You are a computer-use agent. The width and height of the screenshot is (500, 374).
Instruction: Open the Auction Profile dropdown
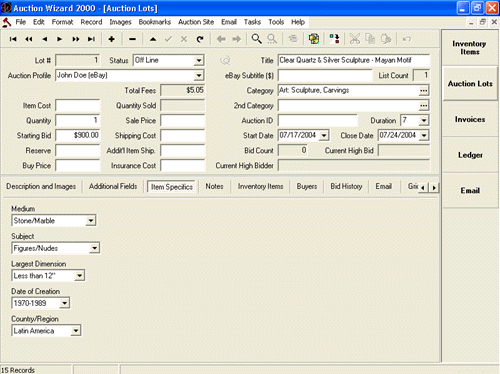click(x=199, y=75)
